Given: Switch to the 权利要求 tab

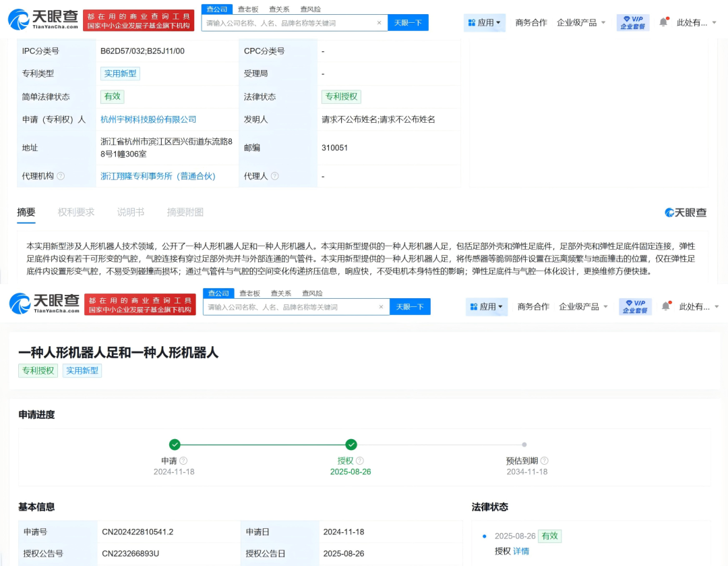Looking at the screenshot, I should (75, 213).
